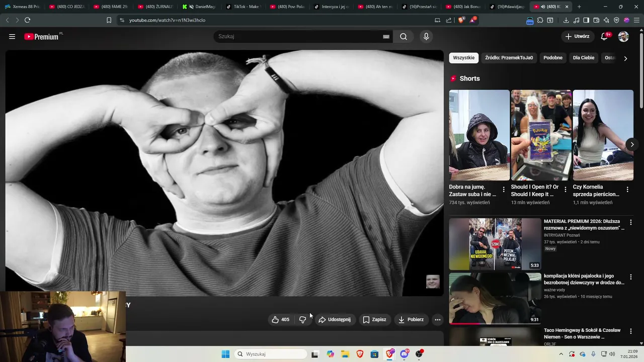Open the Utwórz create menu
The width and height of the screenshot is (644, 362).
577,36
